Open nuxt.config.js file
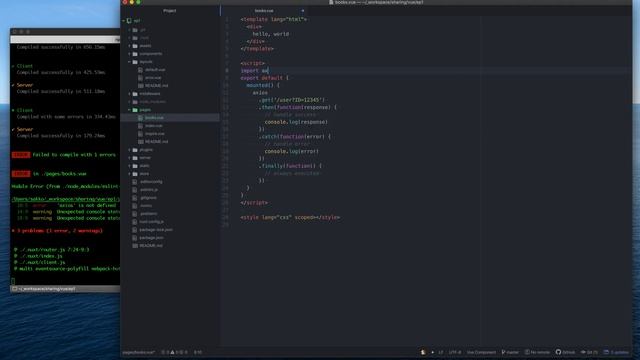Viewport: 640px width, 360px height. pyautogui.click(x=151, y=222)
